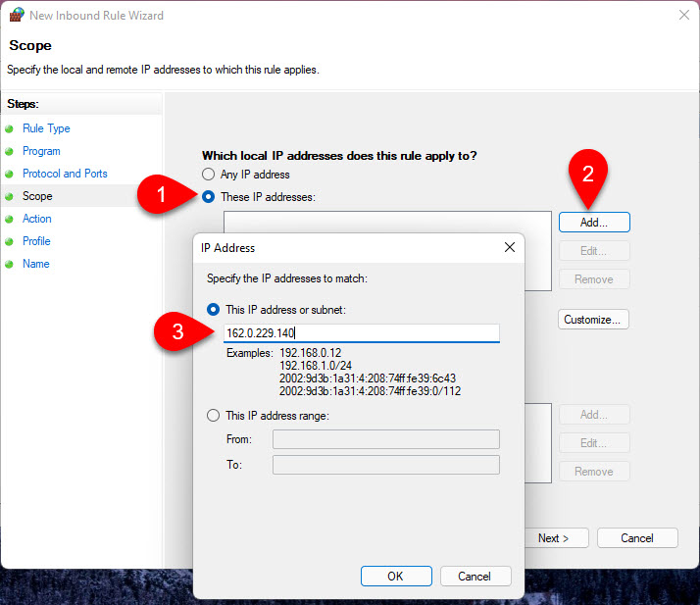Viewport: 700px width, 605px height.
Task: Click example text '192.168.0.12'
Action: [310, 353]
